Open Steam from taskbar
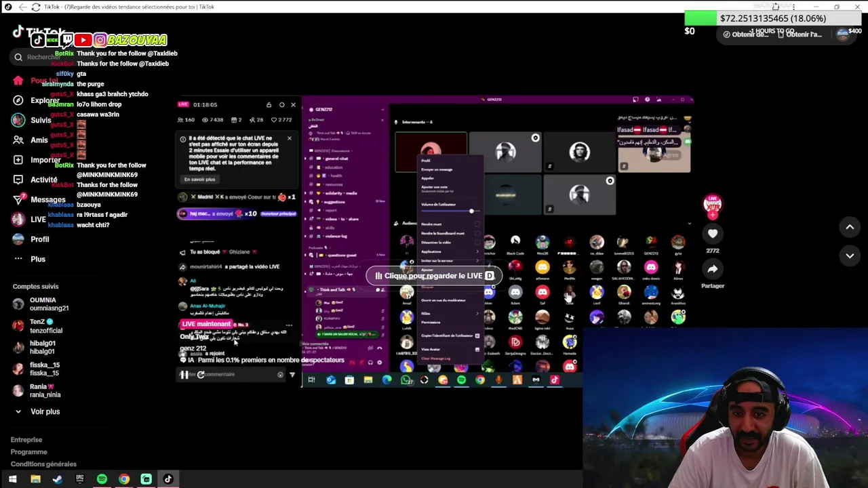868x488 pixels. pos(58,479)
